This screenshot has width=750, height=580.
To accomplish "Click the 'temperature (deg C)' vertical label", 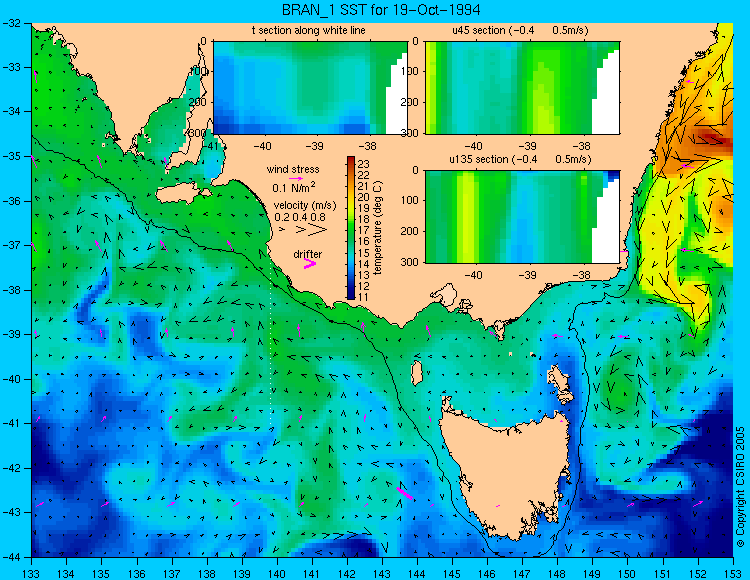I will (378, 228).
